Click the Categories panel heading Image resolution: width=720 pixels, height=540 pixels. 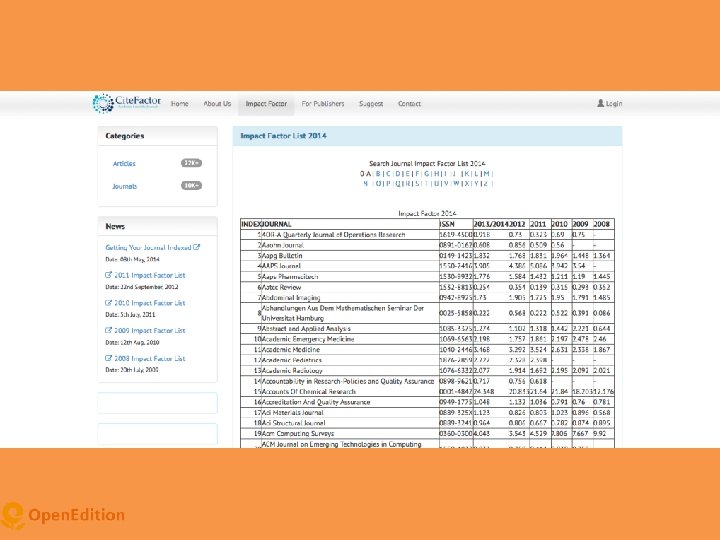[124, 136]
